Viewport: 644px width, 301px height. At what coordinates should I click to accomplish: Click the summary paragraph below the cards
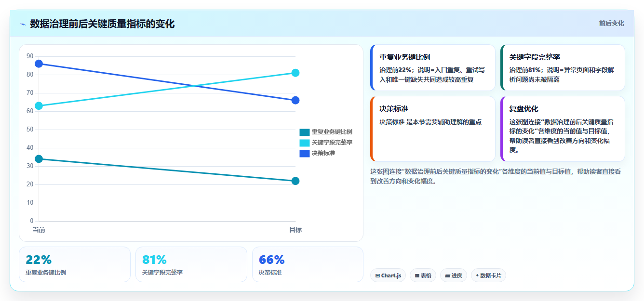pyautogui.click(x=496, y=176)
